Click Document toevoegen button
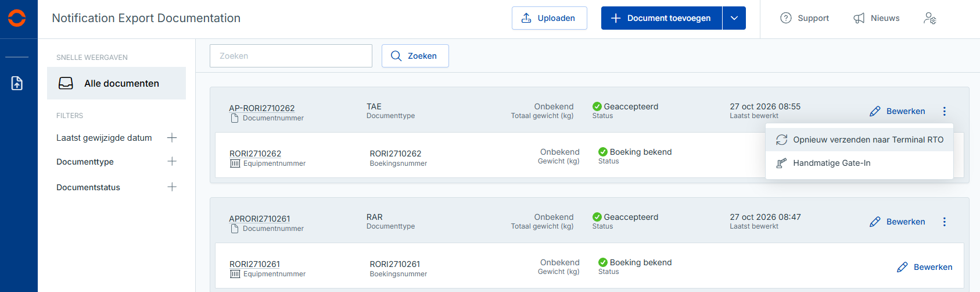Image resolution: width=980 pixels, height=292 pixels. (662, 18)
